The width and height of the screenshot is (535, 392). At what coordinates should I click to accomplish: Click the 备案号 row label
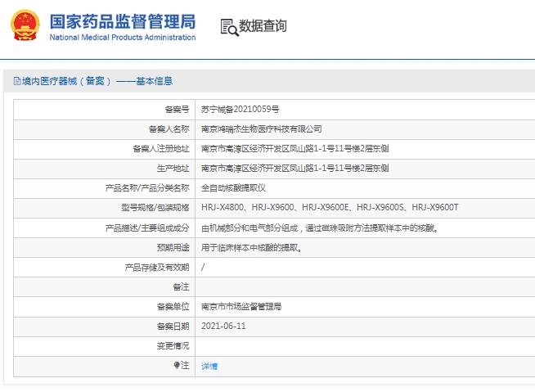[x=177, y=110]
